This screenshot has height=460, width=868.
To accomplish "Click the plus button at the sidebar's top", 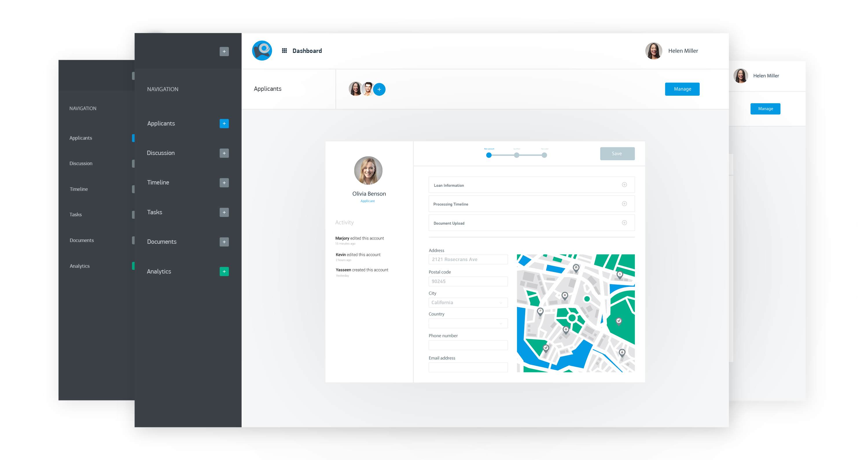I will coord(224,51).
